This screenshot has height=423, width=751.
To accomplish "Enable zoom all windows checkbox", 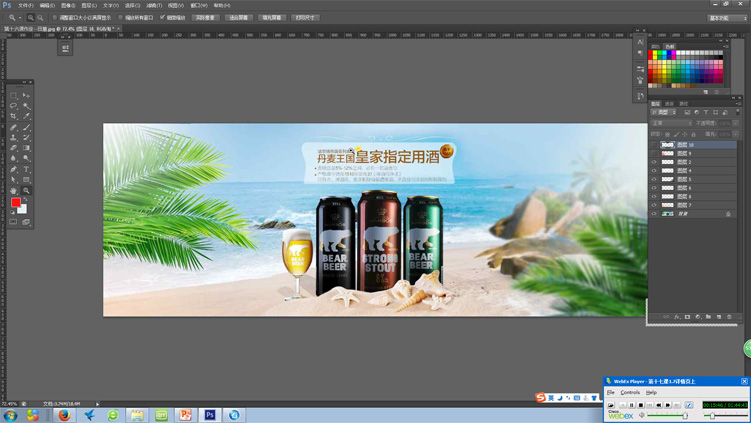I will pos(120,18).
